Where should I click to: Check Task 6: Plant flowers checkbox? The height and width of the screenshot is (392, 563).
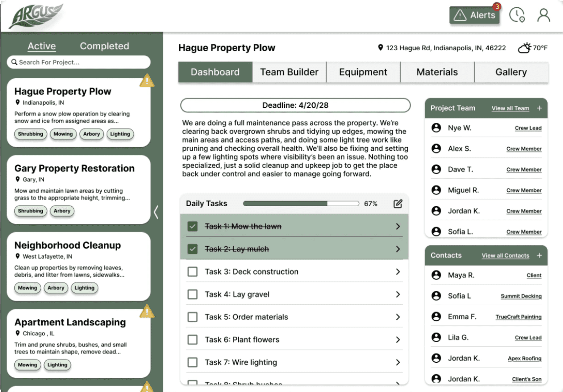coord(193,340)
